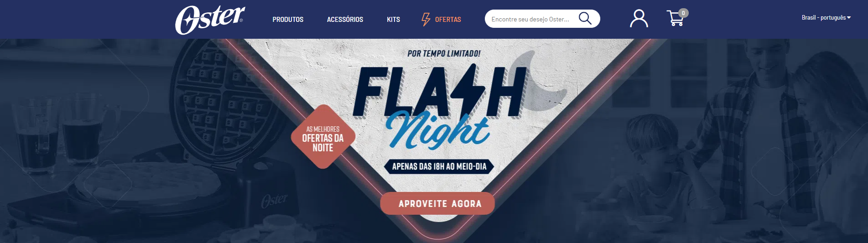This screenshot has height=243, width=868.
Task: Open the user account icon
Action: tap(639, 19)
